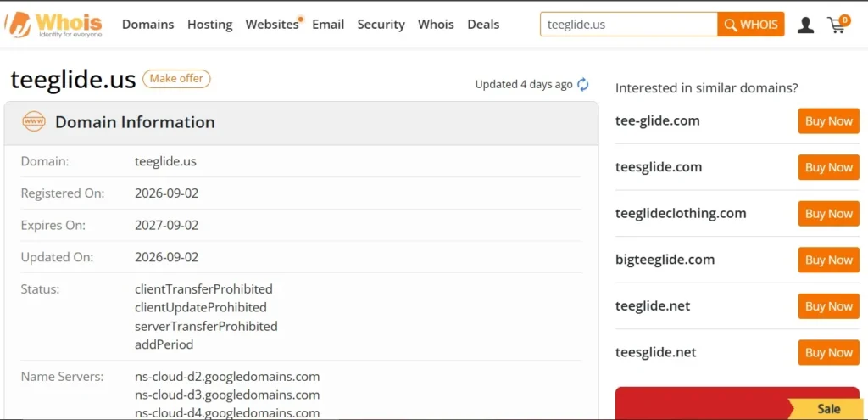Open the user account icon

(x=805, y=25)
